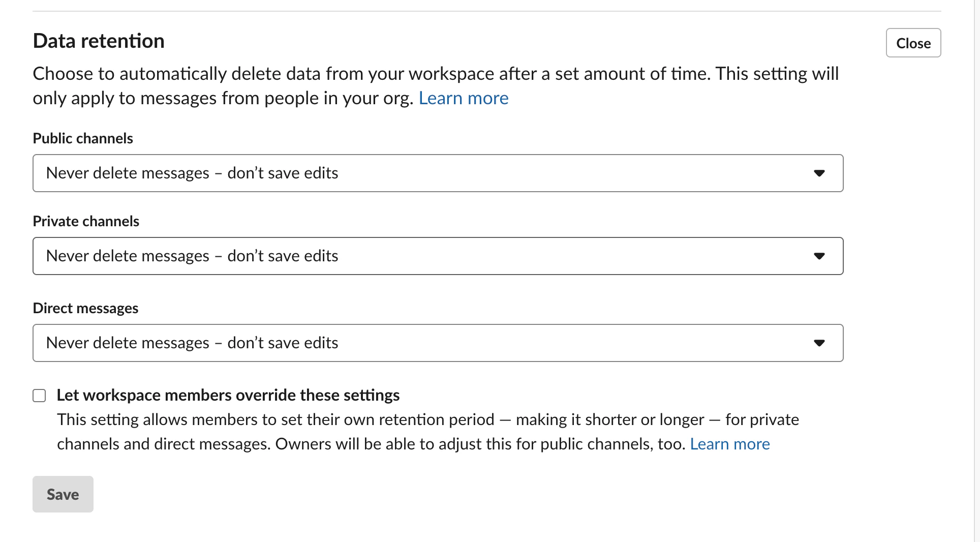Image resolution: width=980 pixels, height=542 pixels.
Task: Open Learn more about member overrides
Action: [730, 443]
